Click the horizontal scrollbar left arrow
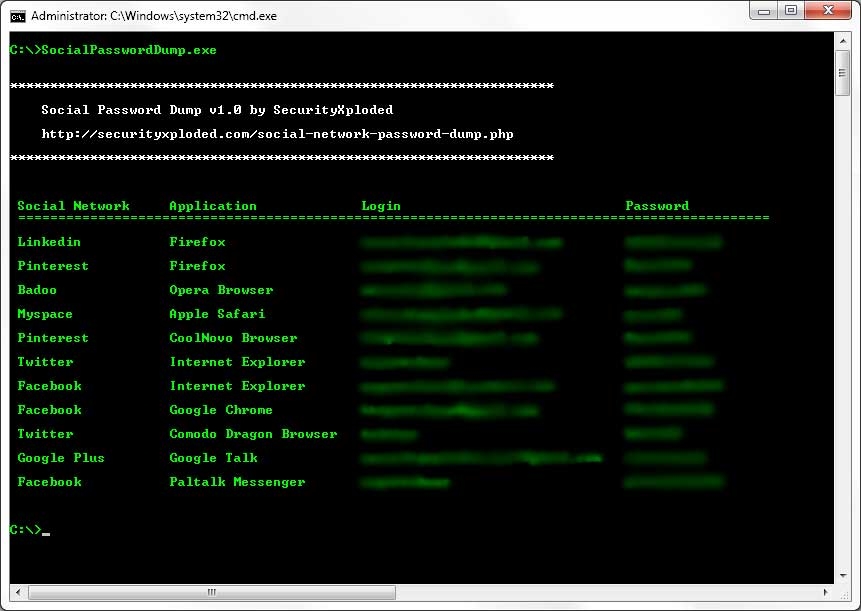861x611 pixels. click(18, 592)
